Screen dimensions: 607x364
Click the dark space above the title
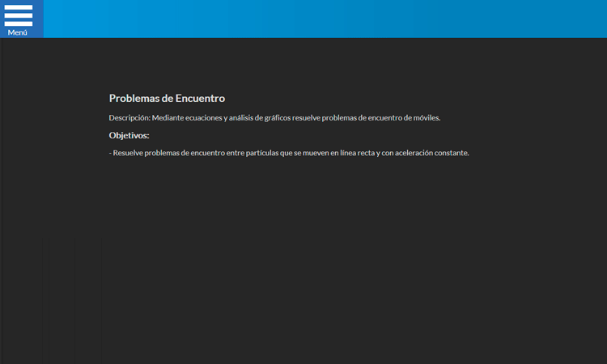tap(303, 65)
